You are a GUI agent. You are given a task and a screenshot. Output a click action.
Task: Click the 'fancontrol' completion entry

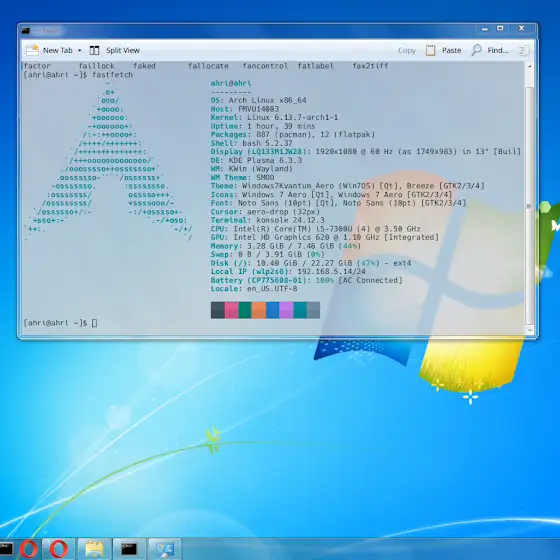[265, 66]
